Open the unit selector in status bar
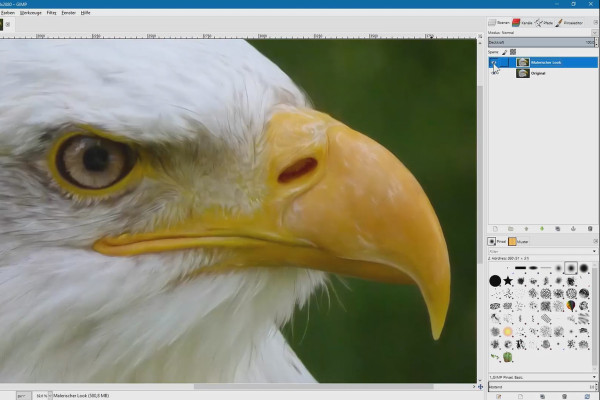 tap(24, 395)
